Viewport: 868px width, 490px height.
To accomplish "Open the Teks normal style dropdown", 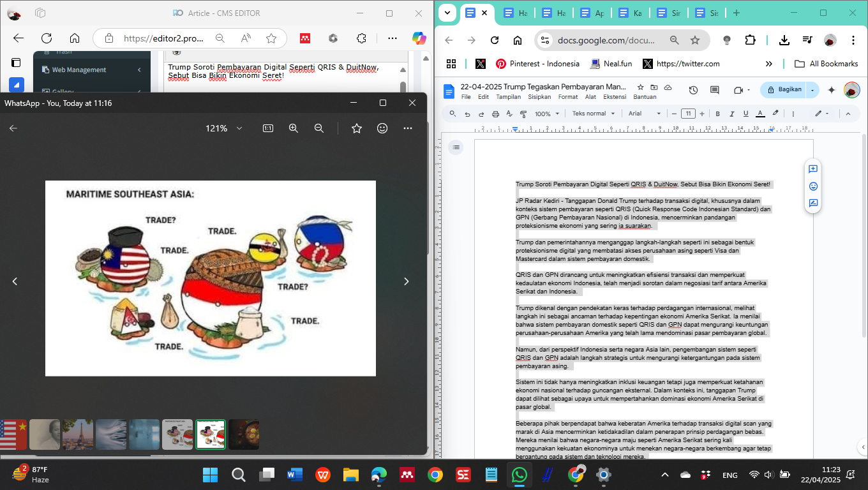I will pos(594,114).
